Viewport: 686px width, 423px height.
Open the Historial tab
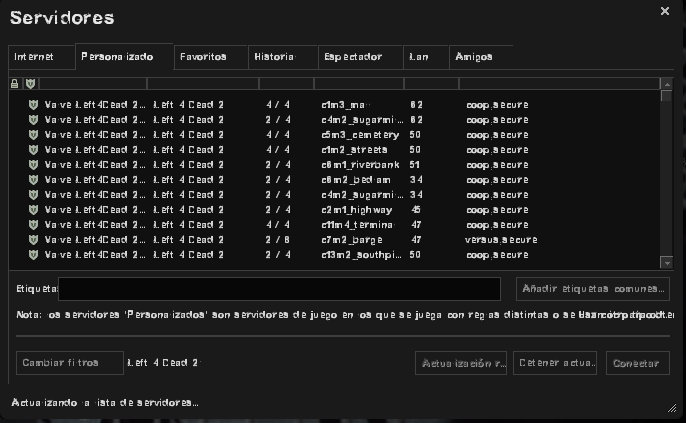[x=283, y=57]
